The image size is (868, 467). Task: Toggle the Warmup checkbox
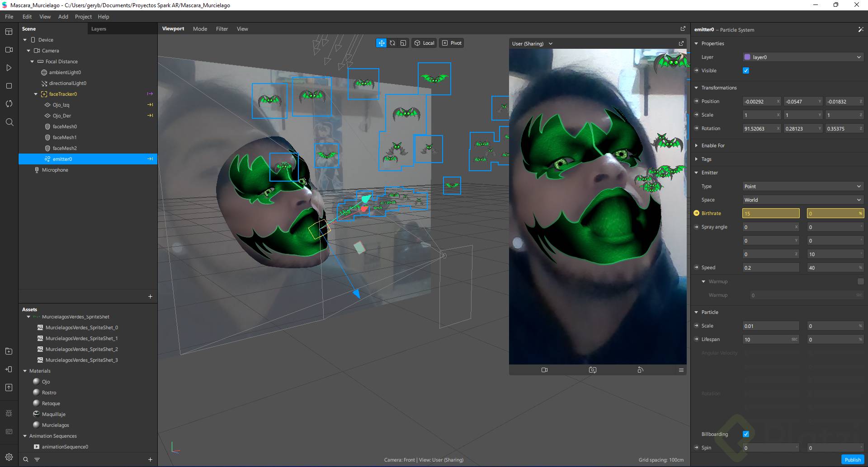point(860,281)
